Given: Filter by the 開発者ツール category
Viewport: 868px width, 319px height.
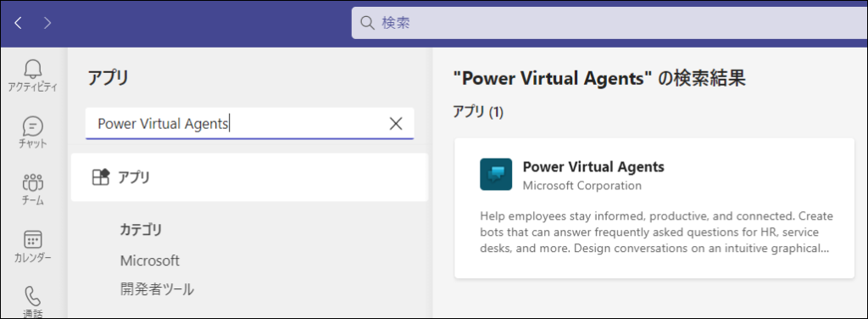Looking at the screenshot, I should pyautogui.click(x=157, y=289).
